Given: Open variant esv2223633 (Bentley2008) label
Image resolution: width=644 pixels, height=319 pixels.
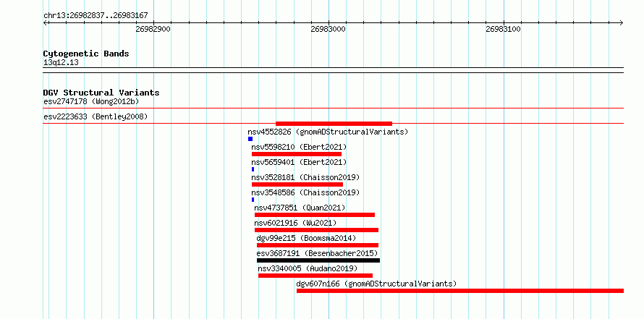Looking at the screenshot, I should pyautogui.click(x=96, y=117).
